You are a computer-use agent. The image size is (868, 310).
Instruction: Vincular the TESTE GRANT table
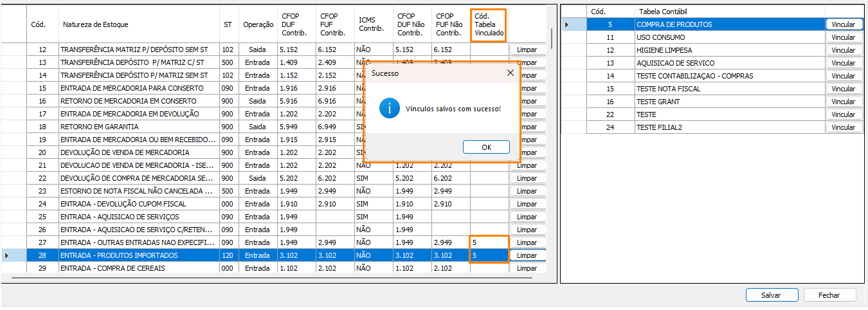point(844,102)
